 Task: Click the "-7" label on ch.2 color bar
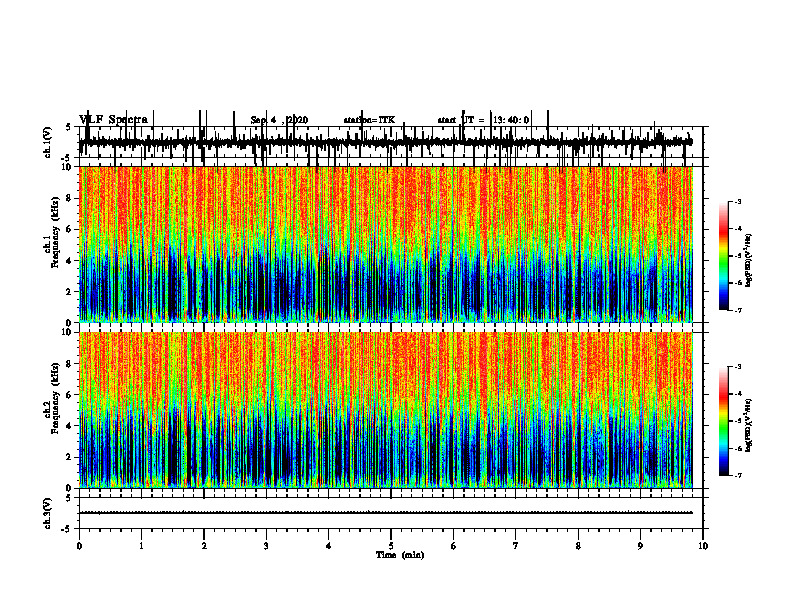(737, 476)
